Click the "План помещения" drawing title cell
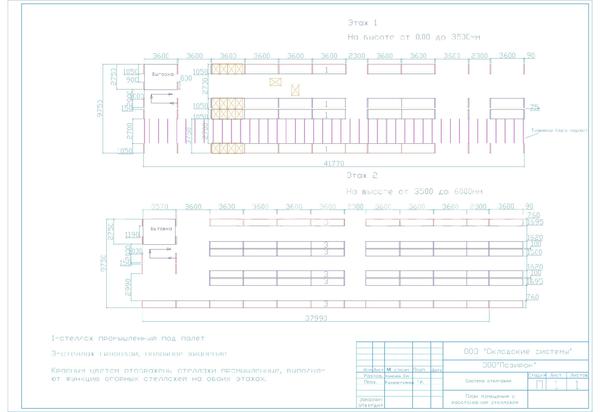Screen dimensions: 600x412 tap(476, 401)
